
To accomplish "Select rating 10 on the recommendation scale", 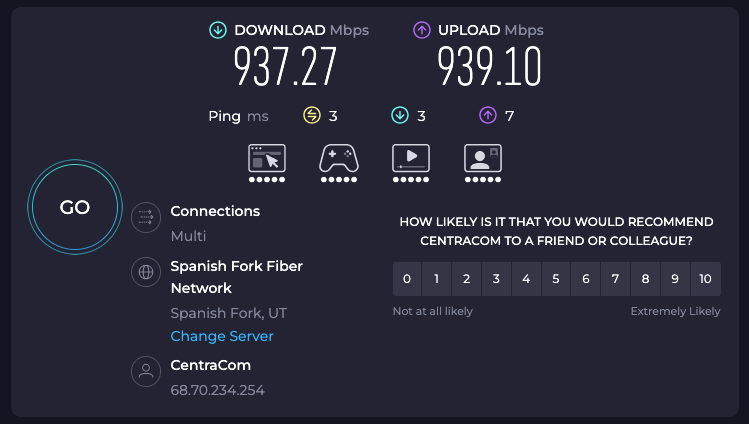I will (706, 279).
